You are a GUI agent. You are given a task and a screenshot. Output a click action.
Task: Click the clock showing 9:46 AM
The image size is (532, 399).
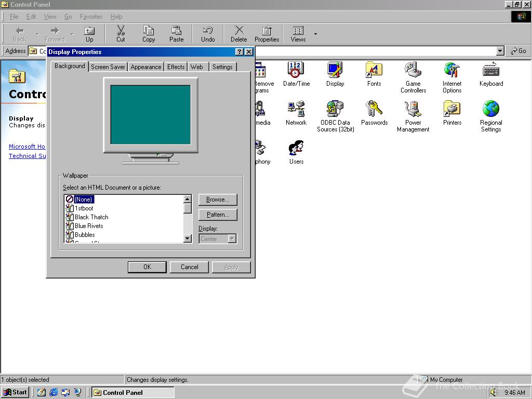pos(515,393)
